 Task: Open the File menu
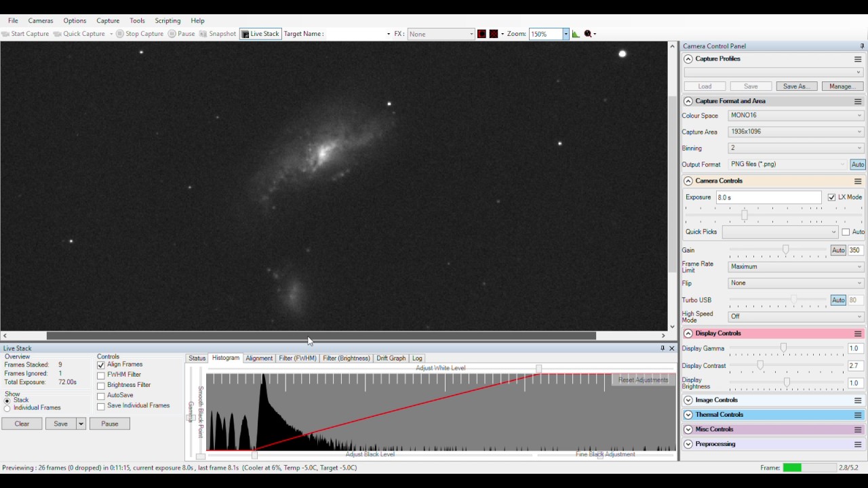tap(13, 21)
